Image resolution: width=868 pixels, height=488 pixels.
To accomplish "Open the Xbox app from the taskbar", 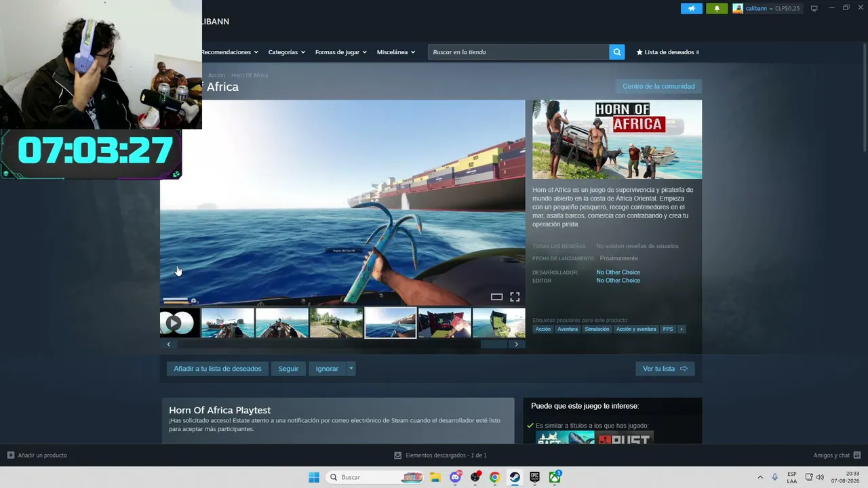I will [555, 477].
